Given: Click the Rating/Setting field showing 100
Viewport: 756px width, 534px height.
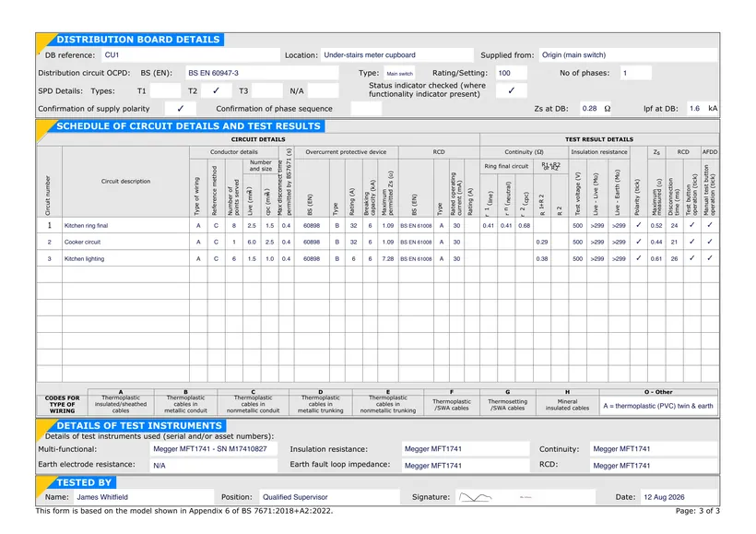Looking at the screenshot, I should coord(511,74).
